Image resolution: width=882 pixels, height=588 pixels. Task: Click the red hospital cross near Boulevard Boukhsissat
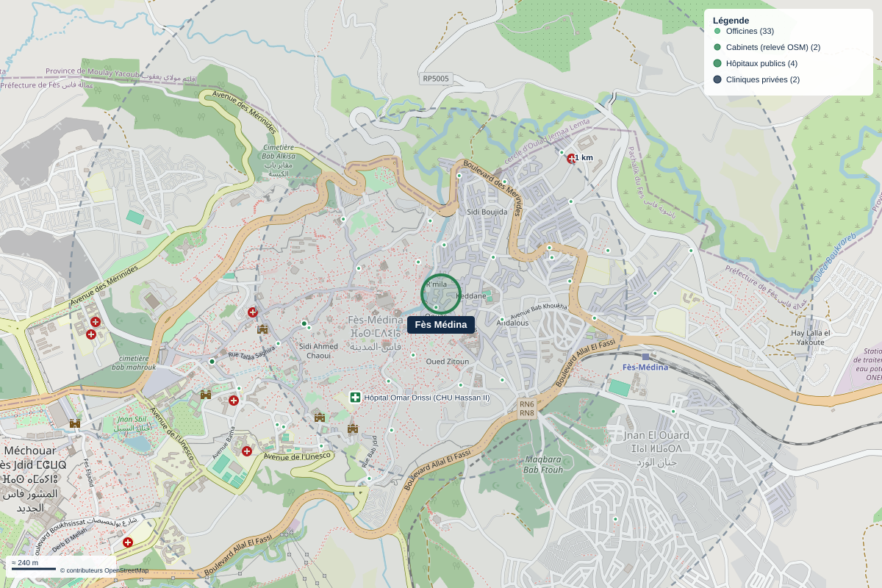coord(128,542)
